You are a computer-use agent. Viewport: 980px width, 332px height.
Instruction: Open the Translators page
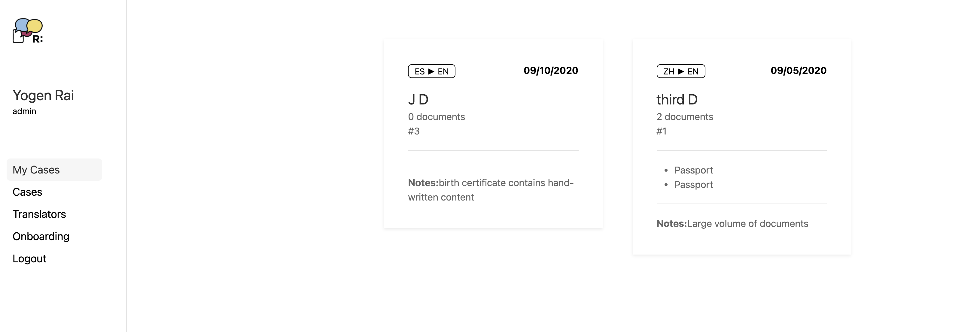[39, 214]
